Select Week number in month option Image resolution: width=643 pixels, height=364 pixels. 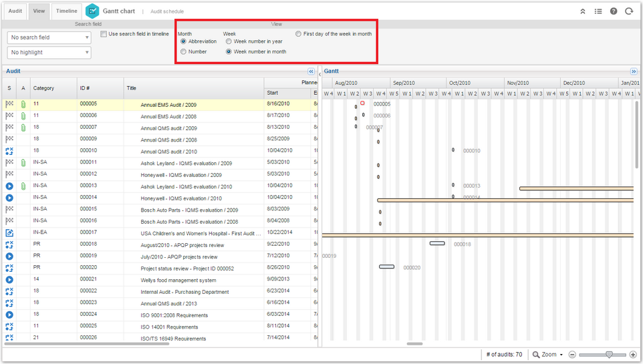pyautogui.click(x=229, y=51)
